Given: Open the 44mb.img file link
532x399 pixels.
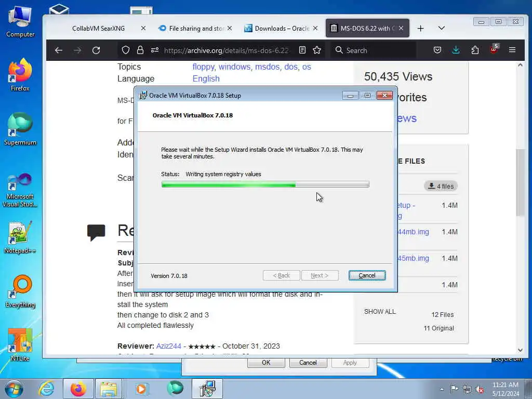Looking at the screenshot, I should pos(413,232).
